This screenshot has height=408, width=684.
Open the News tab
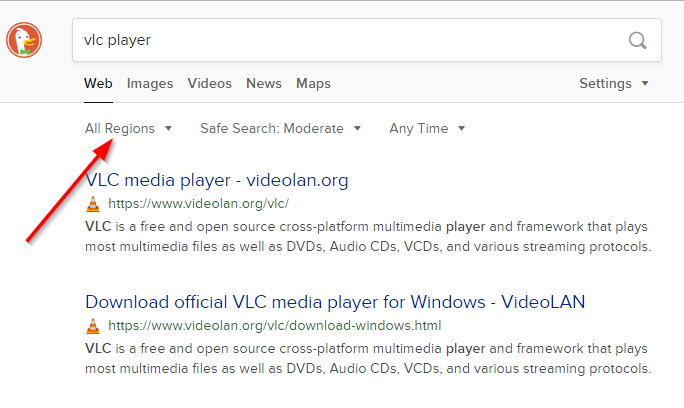point(264,83)
